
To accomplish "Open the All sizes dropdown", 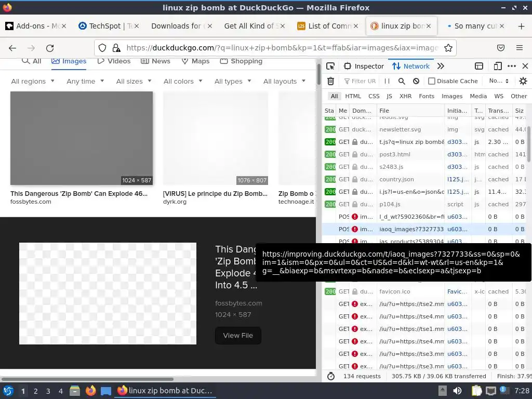I will (134, 82).
